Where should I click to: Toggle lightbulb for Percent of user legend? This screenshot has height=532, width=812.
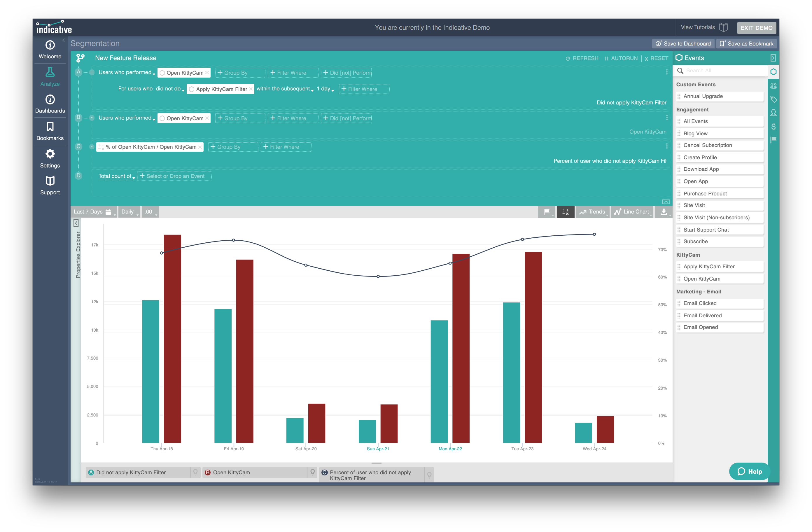(x=429, y=475)
